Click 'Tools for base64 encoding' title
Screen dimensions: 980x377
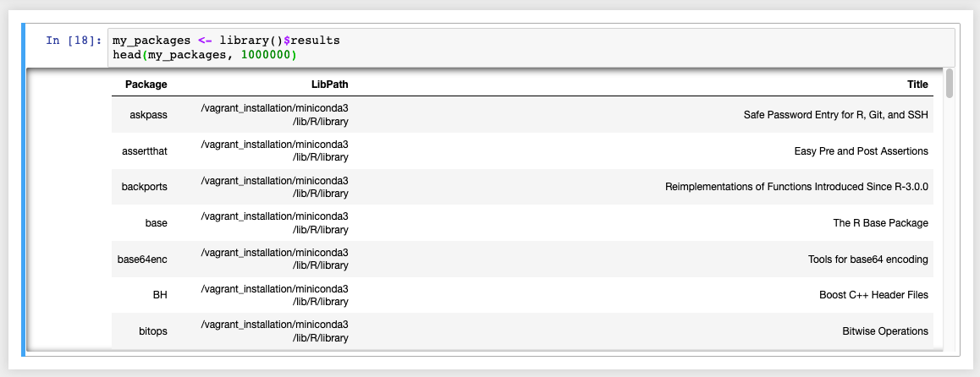pyautogui.click(x=868, y=259)
